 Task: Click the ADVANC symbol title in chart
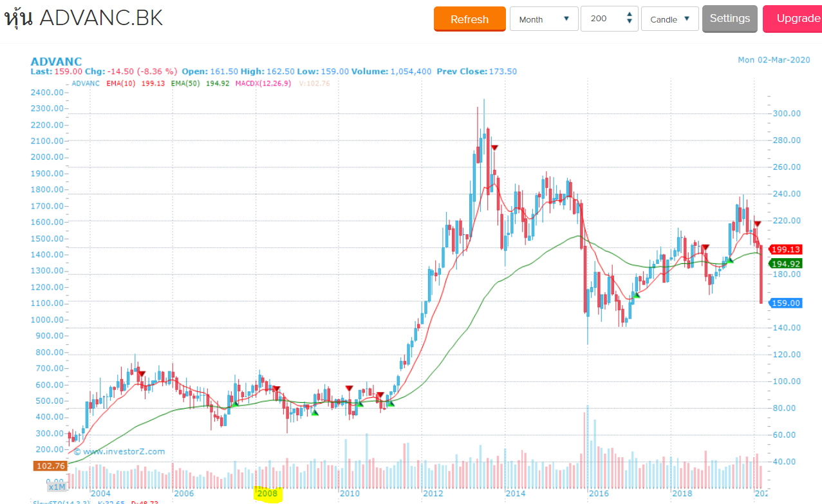coord(56,62)
